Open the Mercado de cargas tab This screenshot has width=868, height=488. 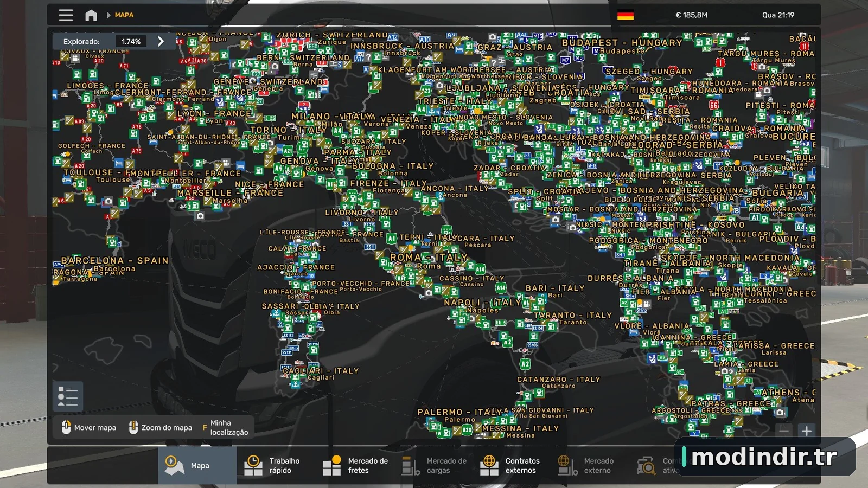tap(433, 465)
